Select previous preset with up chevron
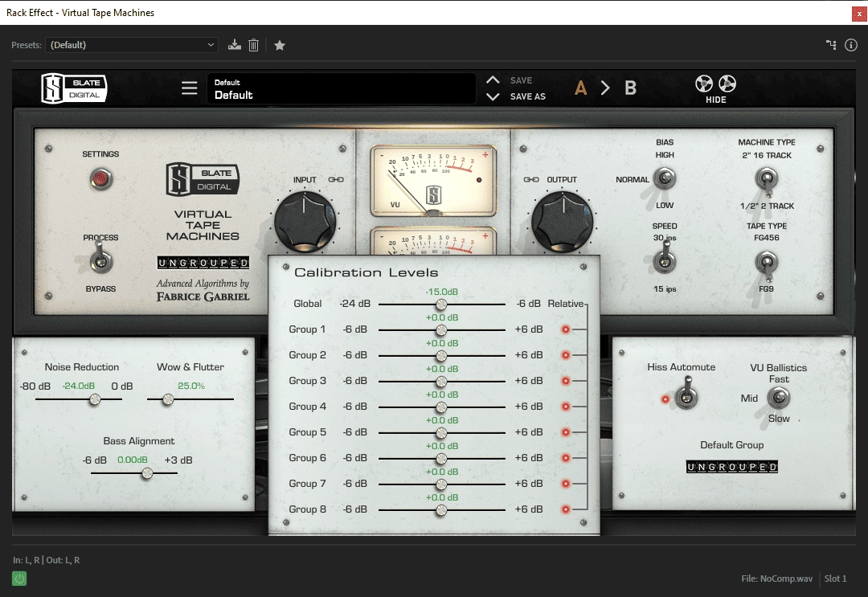The width and height of the screenshot is (868, 597). coord(493,80)
